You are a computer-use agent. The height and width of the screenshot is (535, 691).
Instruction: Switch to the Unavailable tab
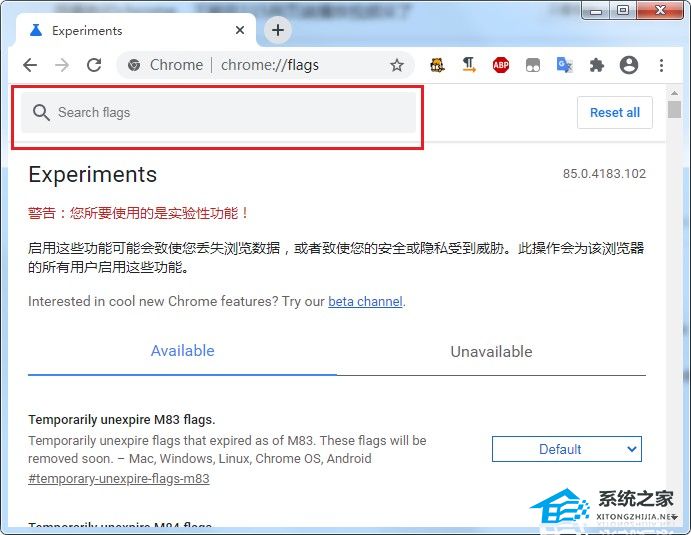point(491,352)
